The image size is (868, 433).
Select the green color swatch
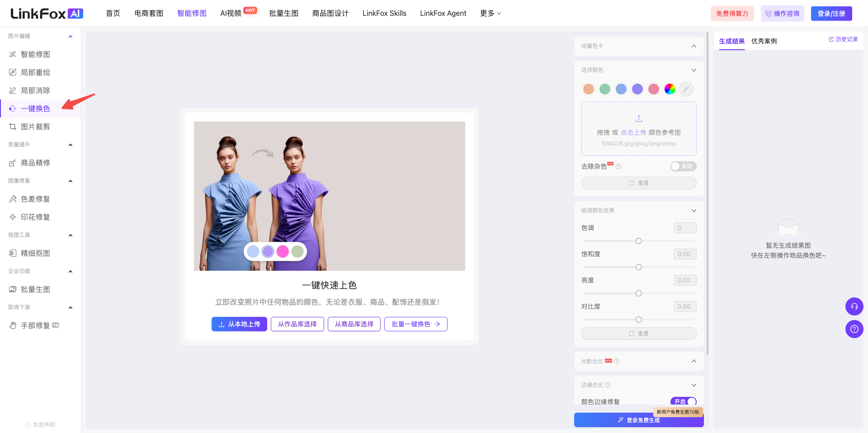tap(605, 89)
